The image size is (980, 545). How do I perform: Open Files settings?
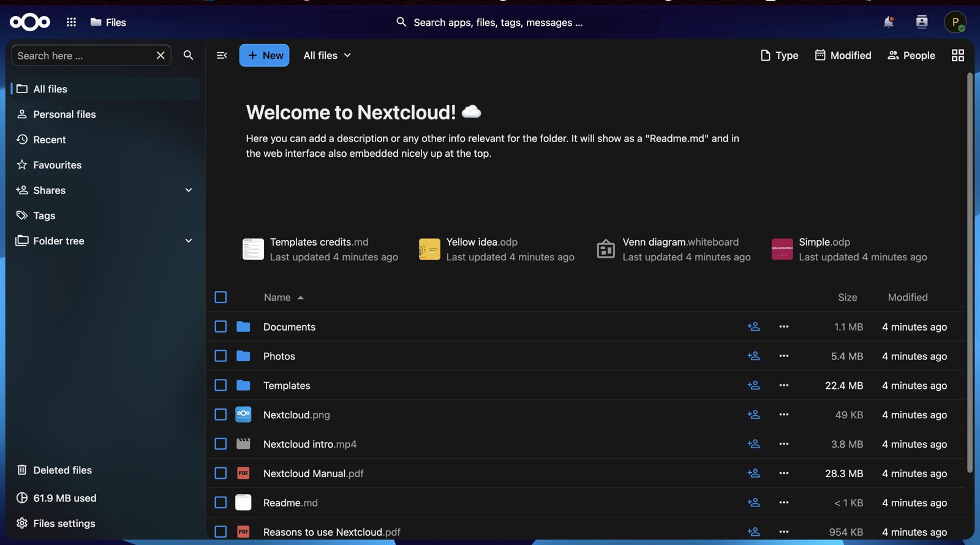tap(105, 523)
